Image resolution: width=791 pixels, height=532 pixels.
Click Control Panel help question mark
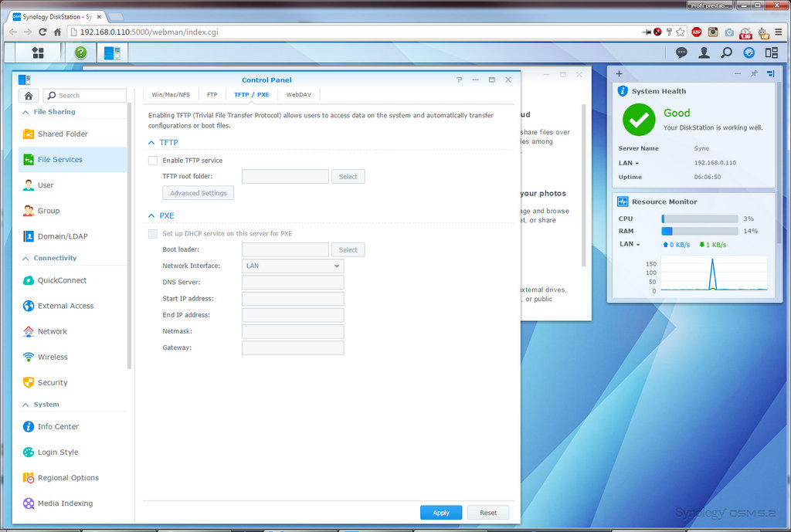pyautogui.click(x=459, y=80)
